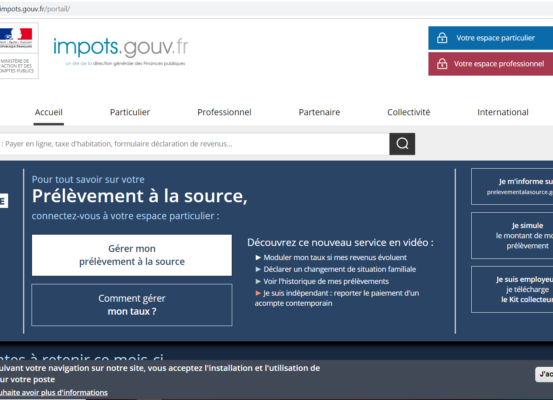The width and height of the screenshot is (553, 400).
Task: Click Gérer mon prélèvement à la source
Action: click(x=132, y=255)
